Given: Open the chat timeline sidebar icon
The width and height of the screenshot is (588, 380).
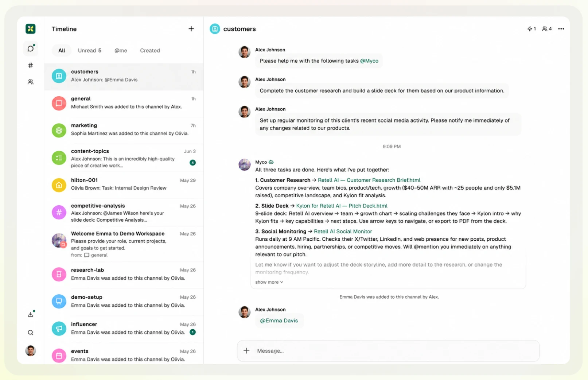Looking at the screenshot, I should tap(31, 49).
